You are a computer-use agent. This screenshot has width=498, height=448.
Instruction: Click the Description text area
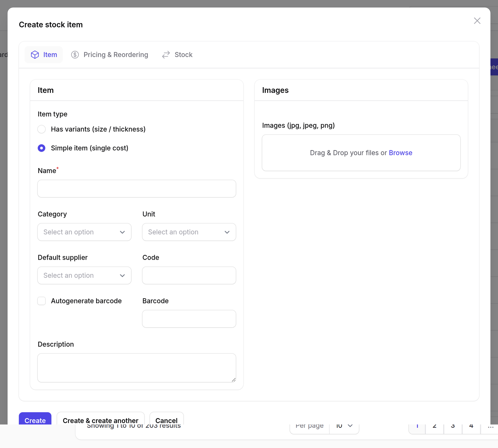point(137,368)
